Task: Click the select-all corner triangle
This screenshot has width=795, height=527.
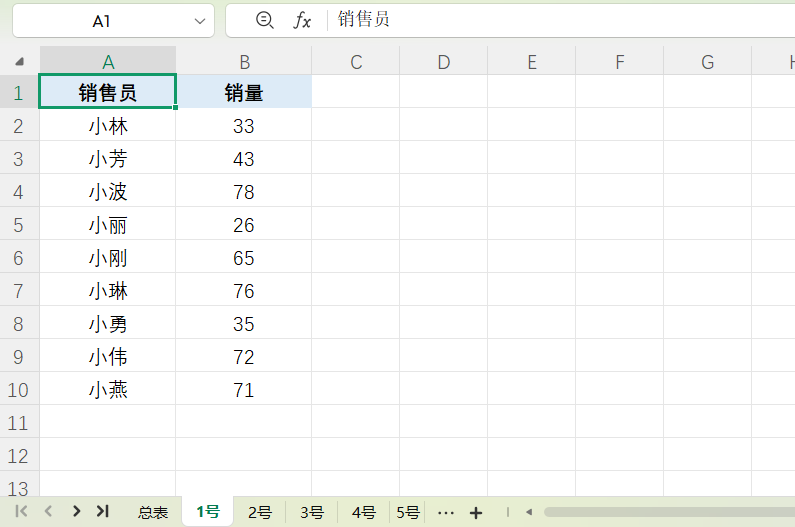Action: coord(20,62)
